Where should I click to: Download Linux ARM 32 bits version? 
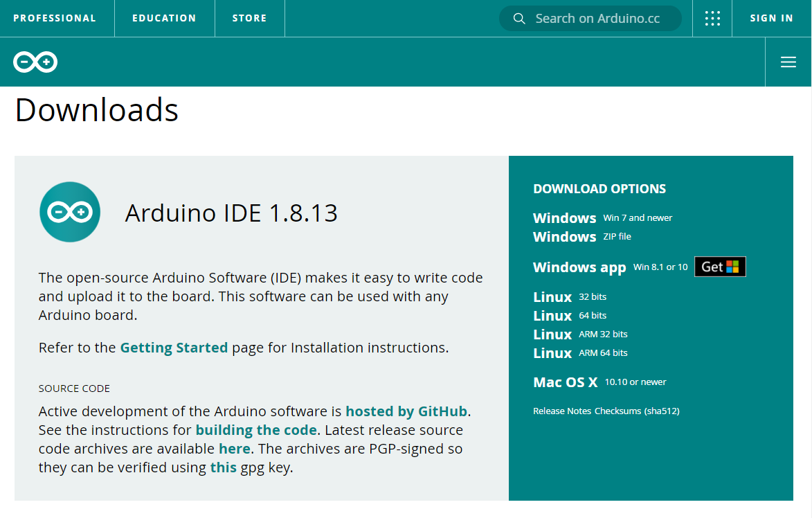tap(581, 334)
